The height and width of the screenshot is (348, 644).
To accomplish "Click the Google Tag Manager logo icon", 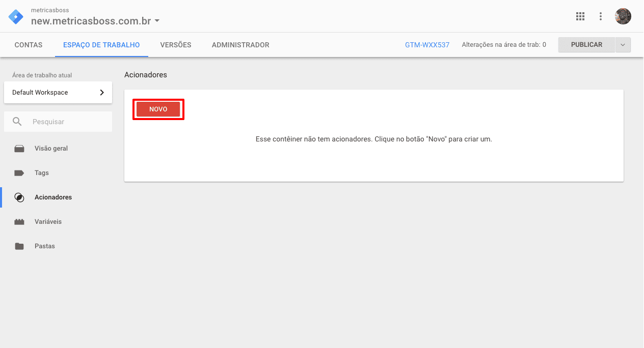I will point(16,16).
